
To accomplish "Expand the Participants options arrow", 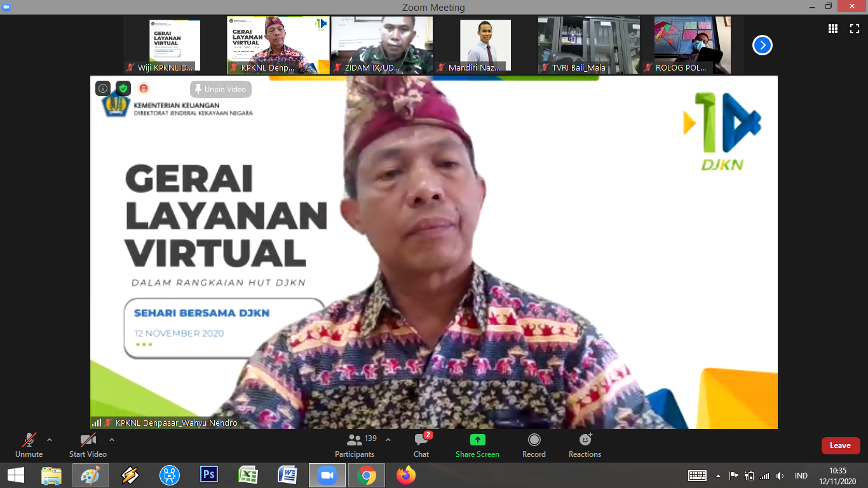I will pyautogui.click(x=388, y=440).
